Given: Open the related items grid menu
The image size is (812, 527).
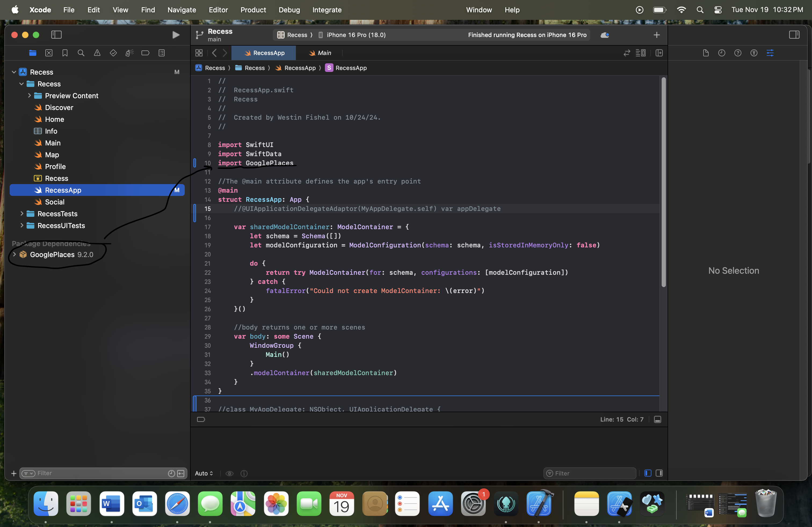Looking at the screenshot, I should pos(199,53).
